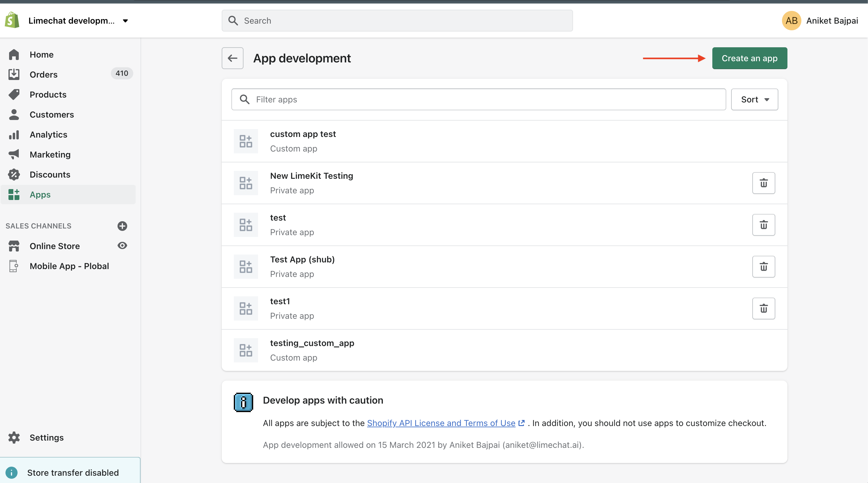Image resolution: width=868 pixels, height=483 pixels.
Task: Click the custom app test icon
Action: click(246, 141)
